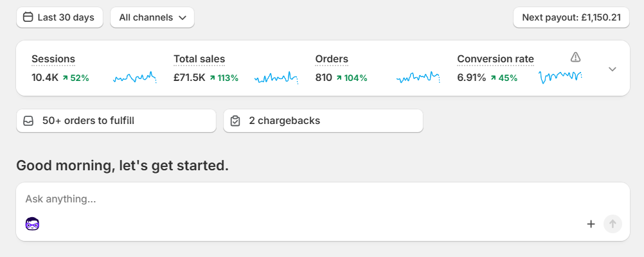The image size is (644, 257).
Task: Click the calendar icon beside Last 30 days
Action: point(28,17)
